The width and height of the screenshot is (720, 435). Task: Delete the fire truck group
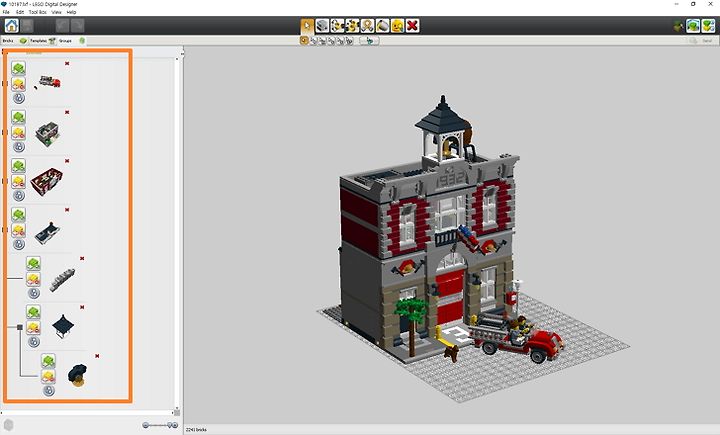pyautogui.click(x=67, y=63)
